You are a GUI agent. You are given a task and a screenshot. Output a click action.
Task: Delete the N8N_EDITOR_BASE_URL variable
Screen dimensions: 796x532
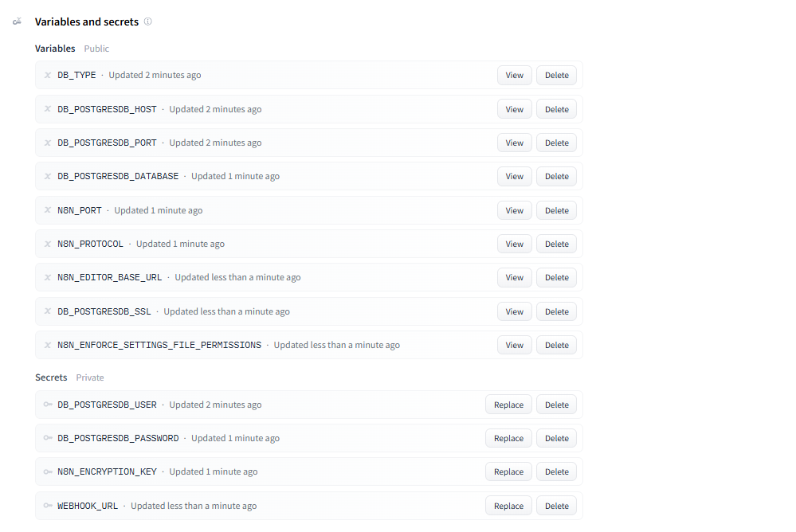[556, 277]
